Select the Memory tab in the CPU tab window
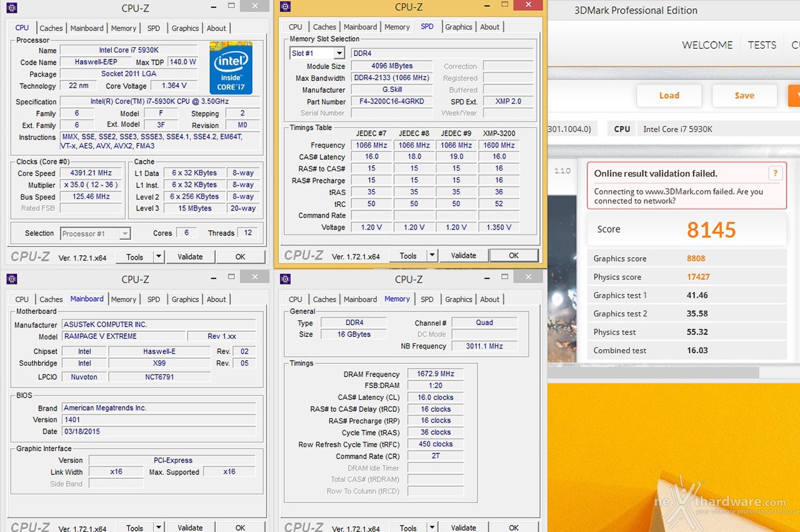Screen dimensions: 800x532 (x=124, y=28)
